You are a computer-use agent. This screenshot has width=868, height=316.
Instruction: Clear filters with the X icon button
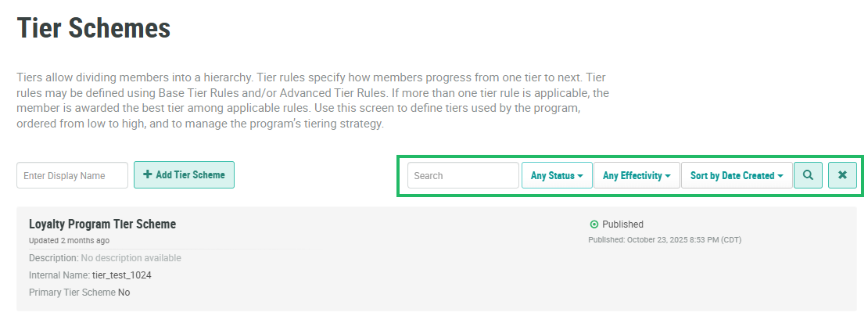pyautogui.click(x=842, y=175)
